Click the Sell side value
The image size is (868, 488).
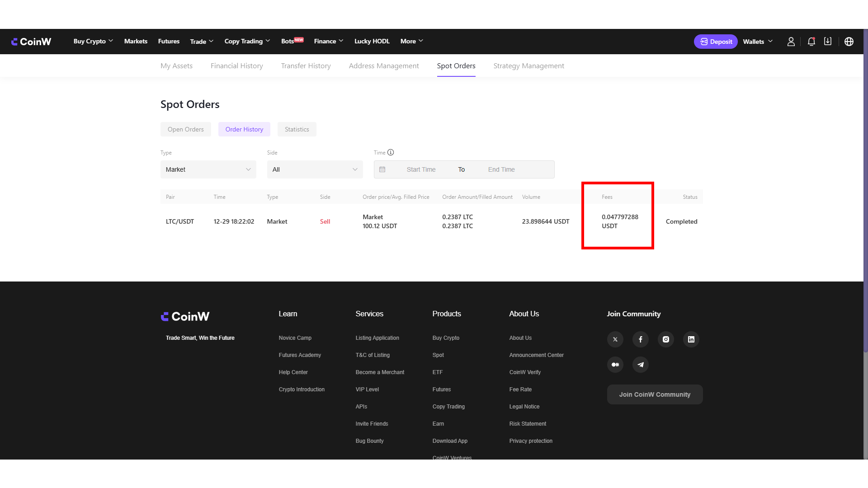[325, 221]
